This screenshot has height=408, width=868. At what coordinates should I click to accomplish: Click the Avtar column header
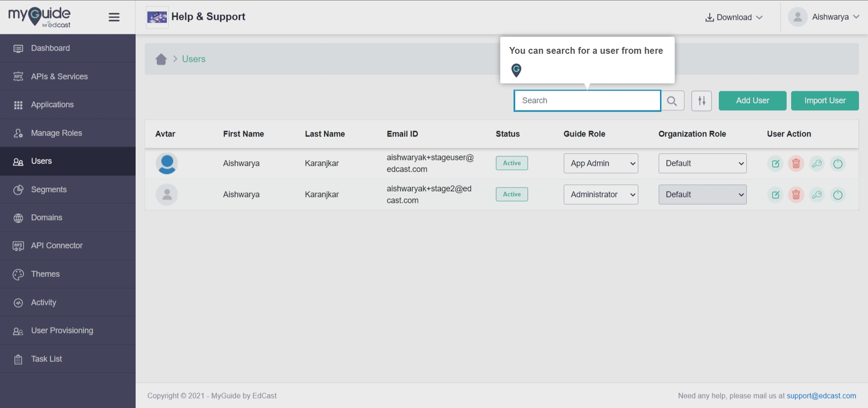[x=165, y=134]
